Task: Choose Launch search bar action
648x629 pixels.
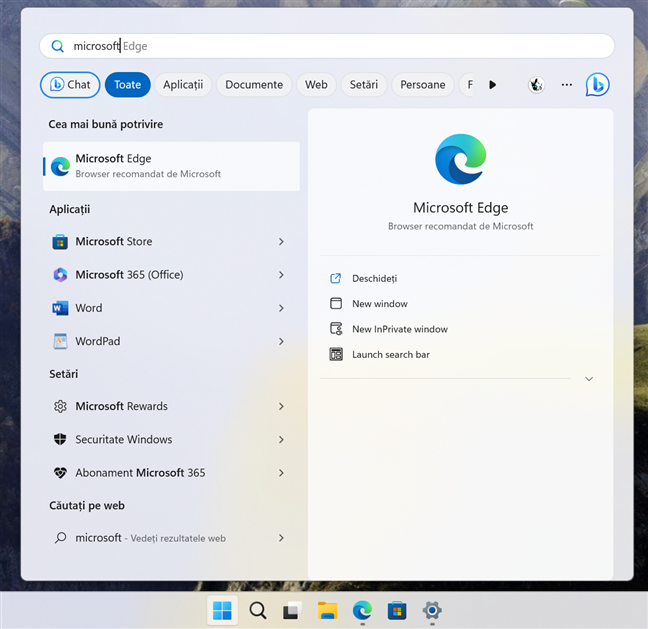Action: [x=391, y=355]
